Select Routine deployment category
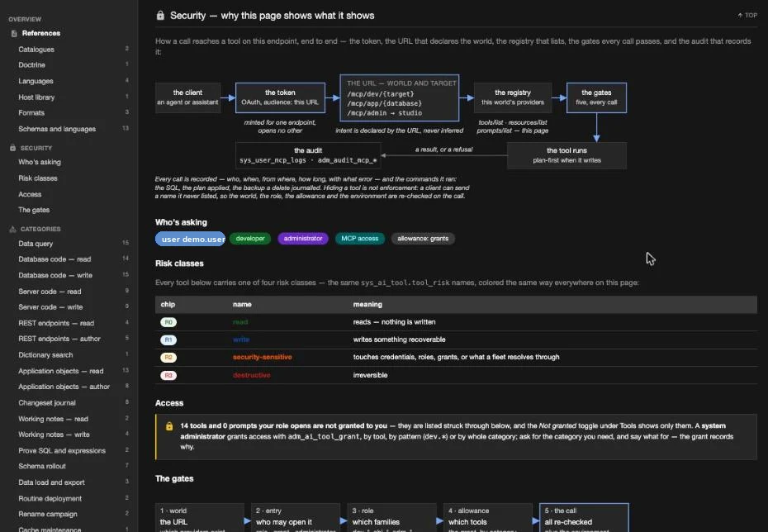The width and height of the screenshot is (768, 532). click(x=50, y=499)
